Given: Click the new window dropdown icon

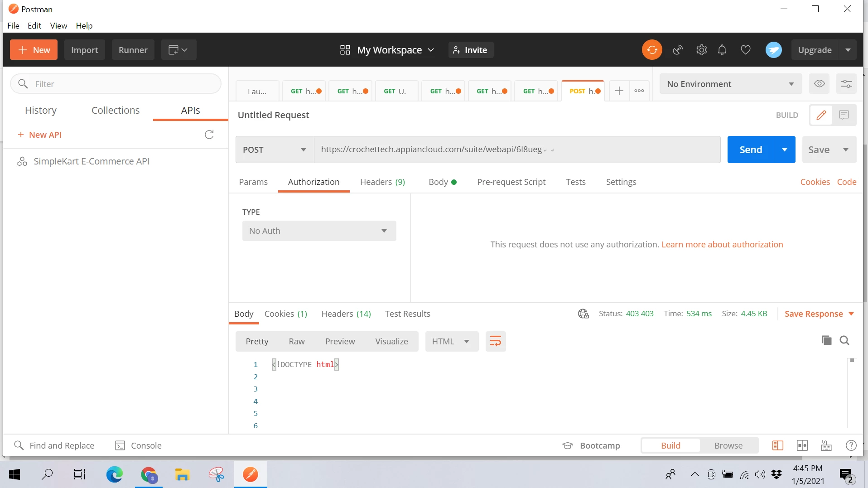Looking at the screenshot, I should coord(178,50).
